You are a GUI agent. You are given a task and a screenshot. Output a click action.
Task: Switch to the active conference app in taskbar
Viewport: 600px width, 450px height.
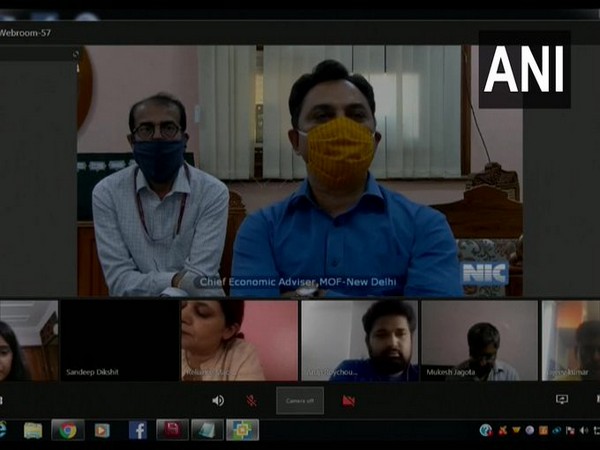242,430
